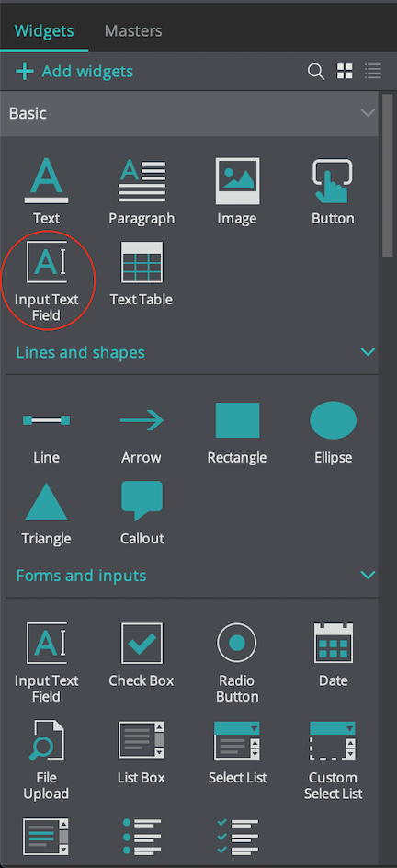Switch to the Masters tab
This screenshot has height=868, width=397.
(133, 30)
